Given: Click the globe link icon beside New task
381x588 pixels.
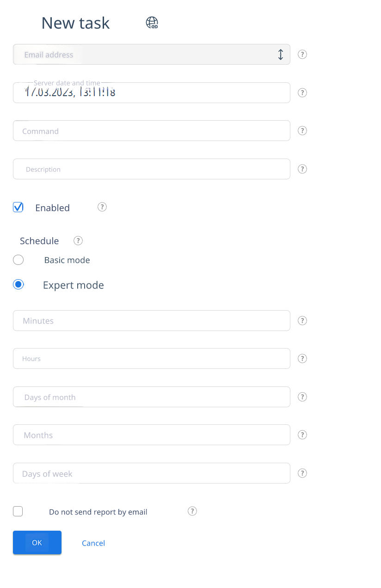Looking at the screenshot, I should pyautogui.click(x=152, y=23).
